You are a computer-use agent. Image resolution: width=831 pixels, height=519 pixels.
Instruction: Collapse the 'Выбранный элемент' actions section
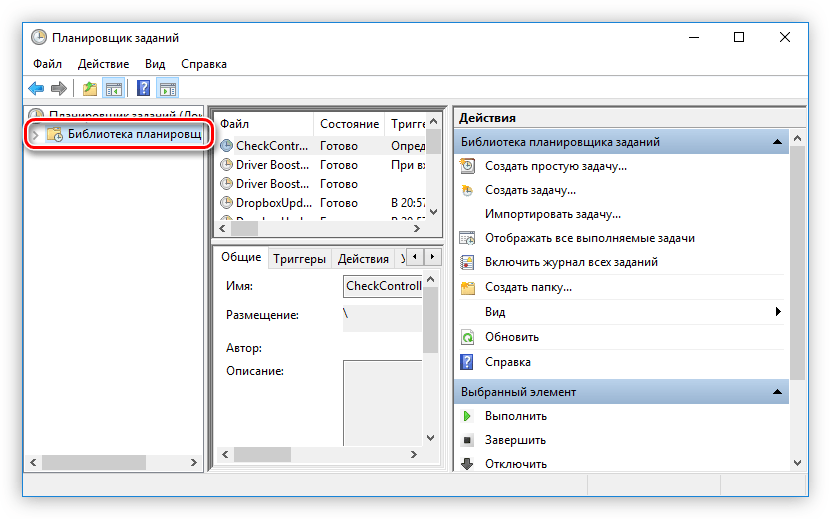coord(776,392)
